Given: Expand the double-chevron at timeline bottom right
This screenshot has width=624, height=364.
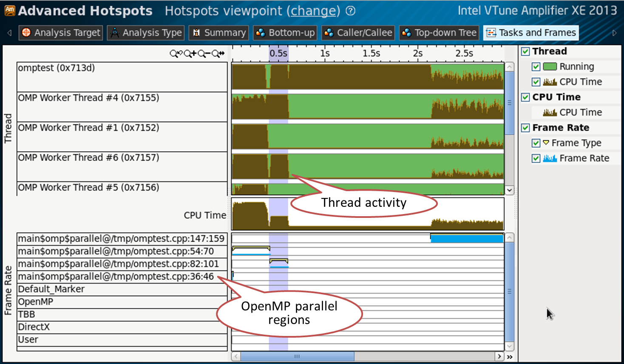Looking at the screenshot, I should click(x=510, y=357).
